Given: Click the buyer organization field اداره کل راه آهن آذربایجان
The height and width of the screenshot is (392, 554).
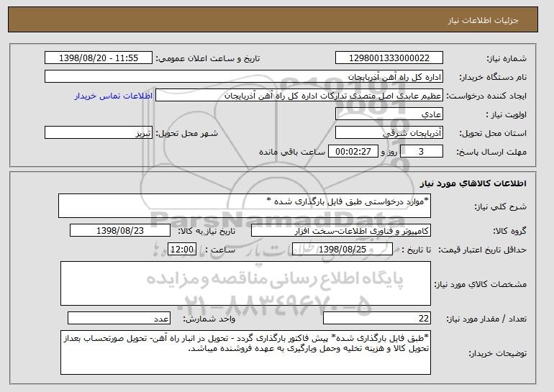Looking at the screenshot, I should coord(244,77).
